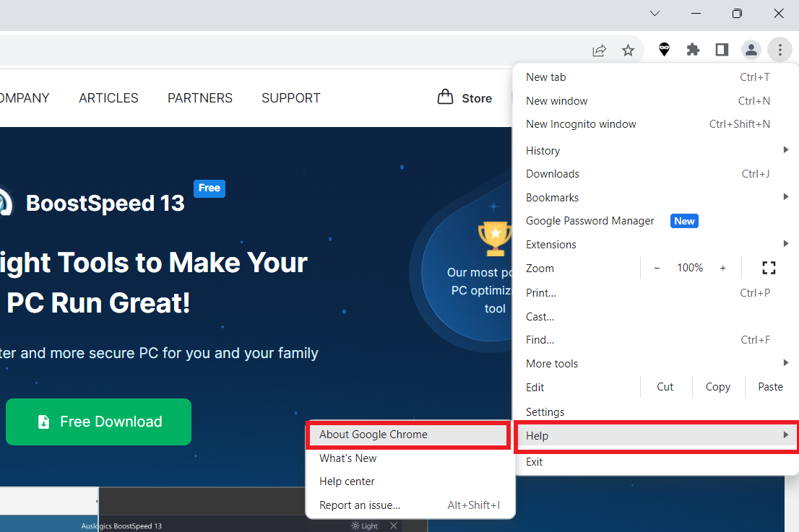Choose Find... from the menu
Image resolution: width=799 pixels, height=532 pixels.
pyautogui.click(x=655, y=339)
